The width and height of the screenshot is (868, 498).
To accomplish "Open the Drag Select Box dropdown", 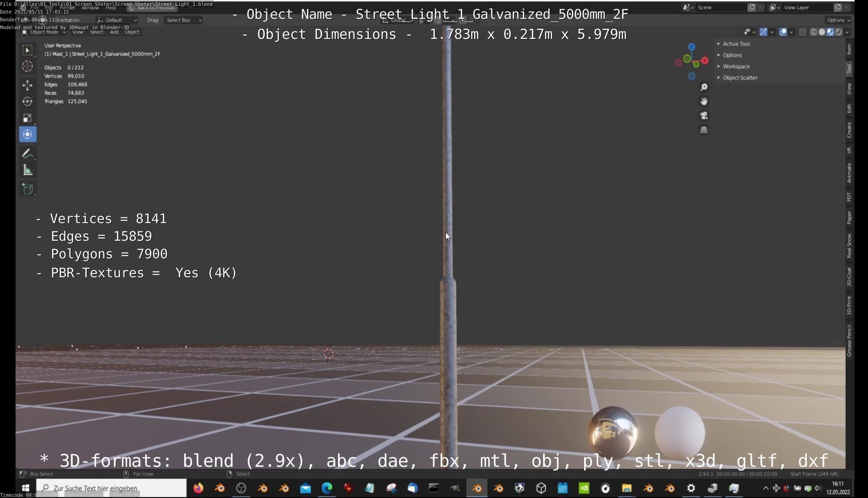I will (183, 20).
